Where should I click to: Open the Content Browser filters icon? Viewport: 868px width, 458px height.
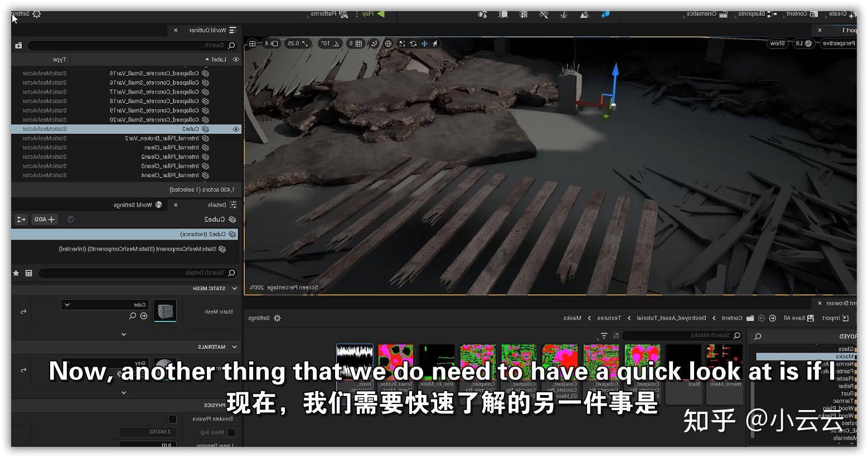(x=603, y=335)
